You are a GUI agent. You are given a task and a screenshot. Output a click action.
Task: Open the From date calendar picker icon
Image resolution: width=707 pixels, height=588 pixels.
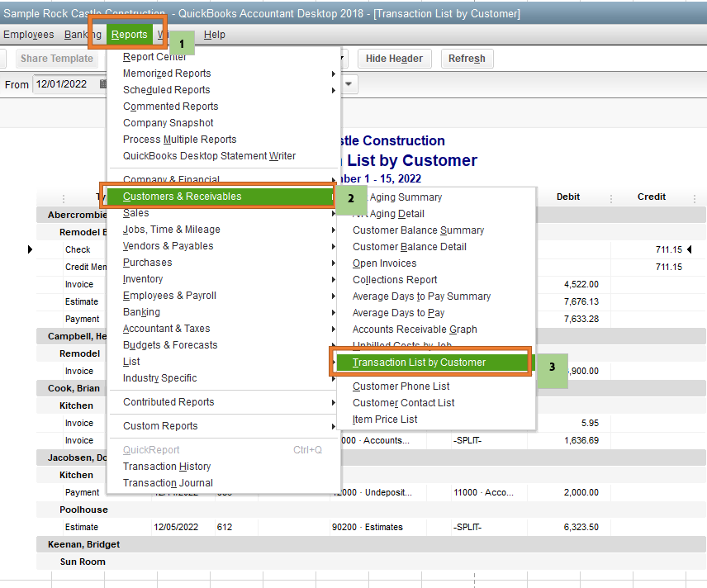click(103, 84)
